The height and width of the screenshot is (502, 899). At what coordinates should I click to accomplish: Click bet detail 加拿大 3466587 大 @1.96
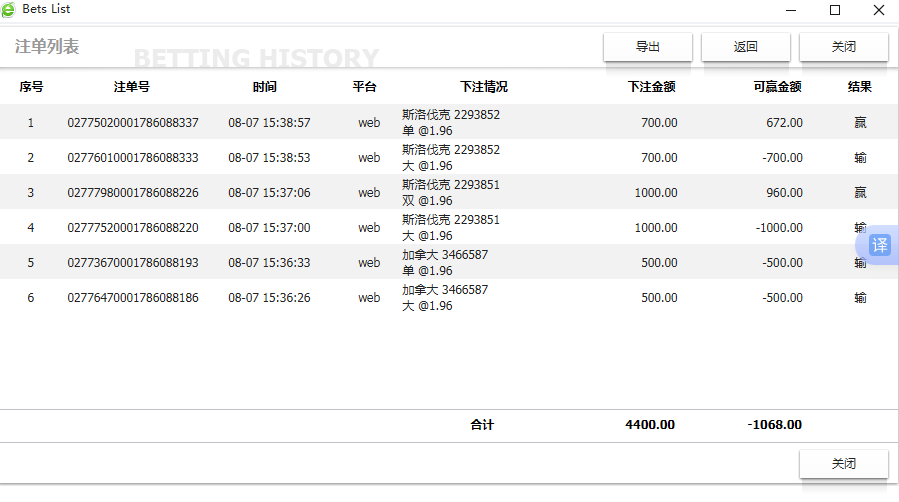coord(445,297)
